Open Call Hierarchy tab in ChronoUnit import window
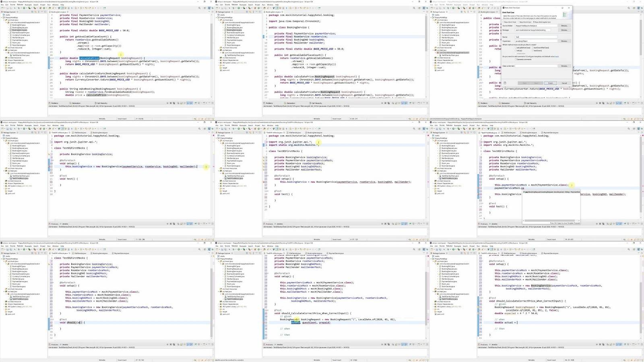 pos(316,103)
